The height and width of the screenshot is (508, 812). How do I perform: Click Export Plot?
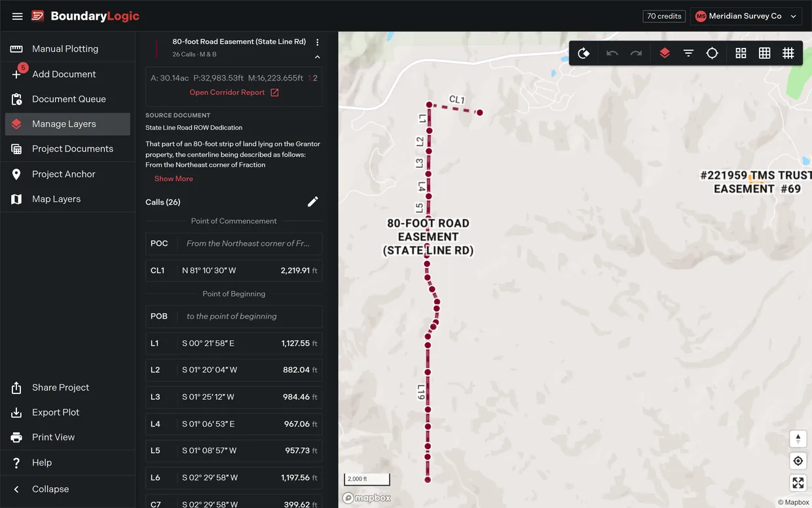[x=67, y=412]
